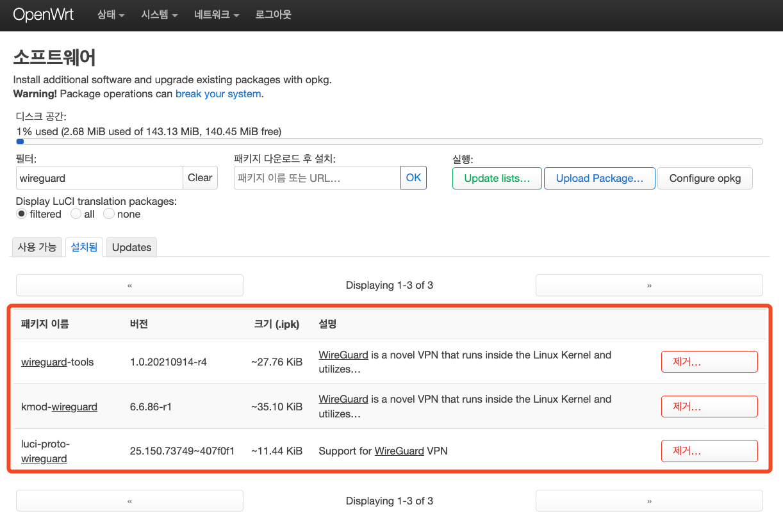
Task: Click version 6.6.86-r1 cell
Action: coord(151,407)
